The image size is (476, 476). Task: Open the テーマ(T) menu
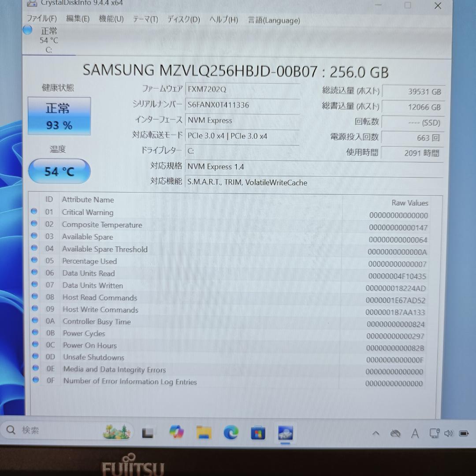click(x=145, y=19)
